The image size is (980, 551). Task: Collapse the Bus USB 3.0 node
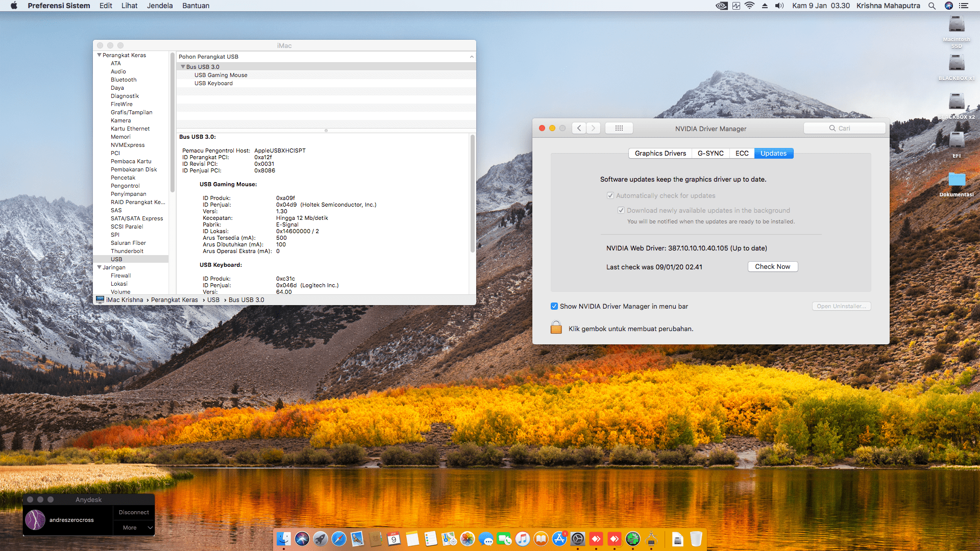coord(183,67)
